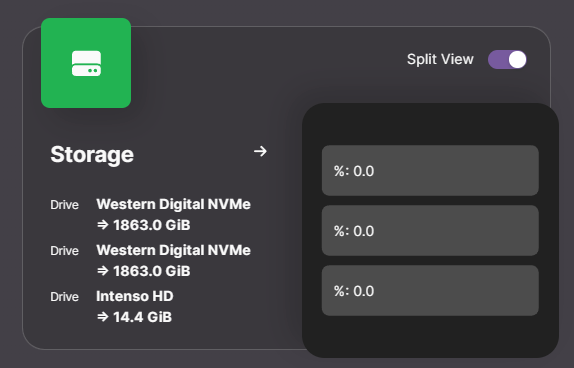This screenshot has width=574, height=368.
Task: Click the second %: 0.0 usage bar
Action: (430, 231)
